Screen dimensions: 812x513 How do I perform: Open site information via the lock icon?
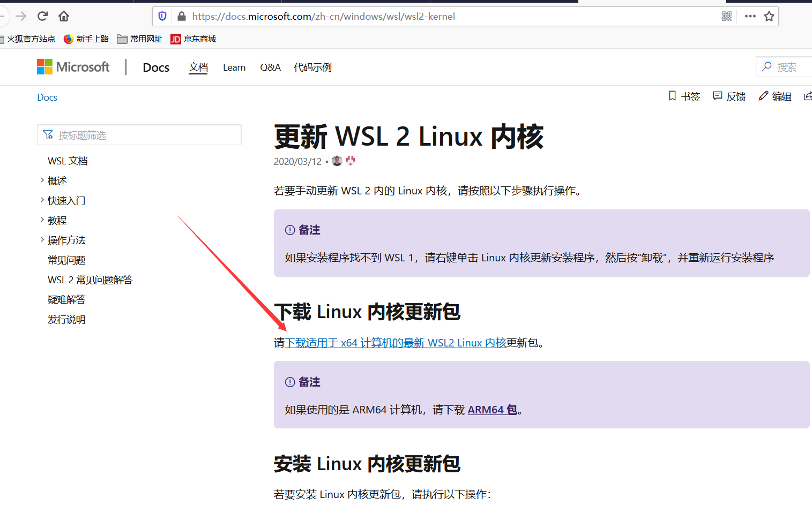[x=181, y=16]
